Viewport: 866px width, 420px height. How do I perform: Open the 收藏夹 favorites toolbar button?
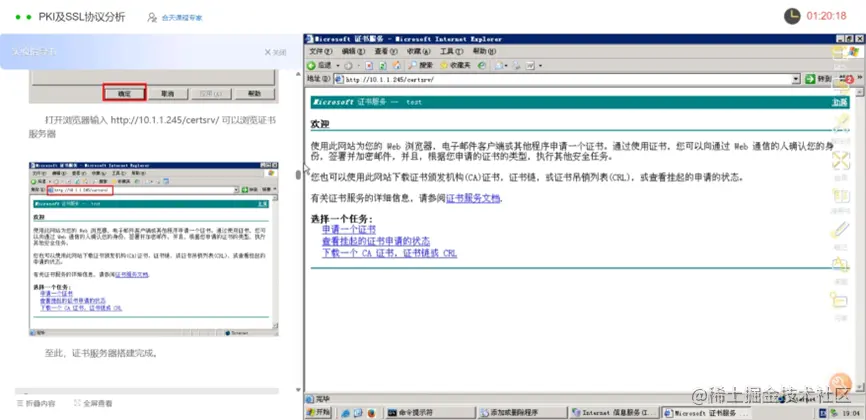click(455, 65)
